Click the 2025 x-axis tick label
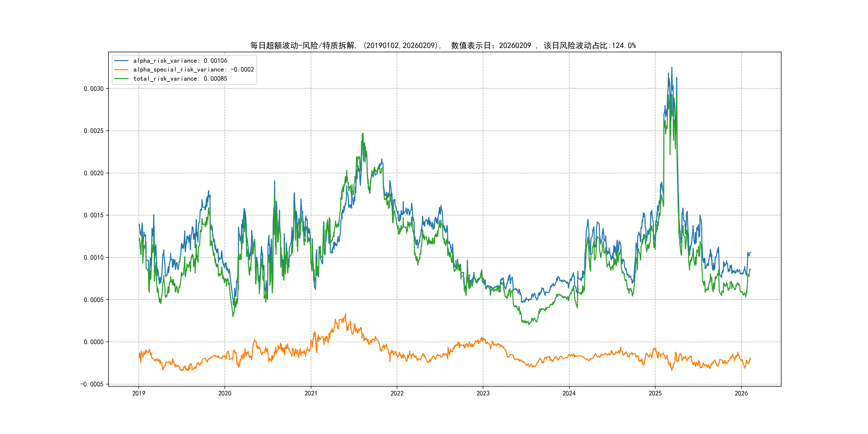 (x=655, y=393)
